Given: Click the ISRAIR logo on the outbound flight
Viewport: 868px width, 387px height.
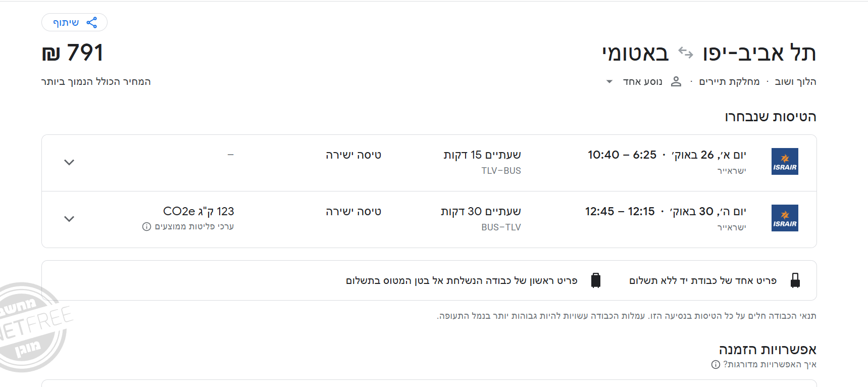Looking at the screenshot, I should (785, 162).
